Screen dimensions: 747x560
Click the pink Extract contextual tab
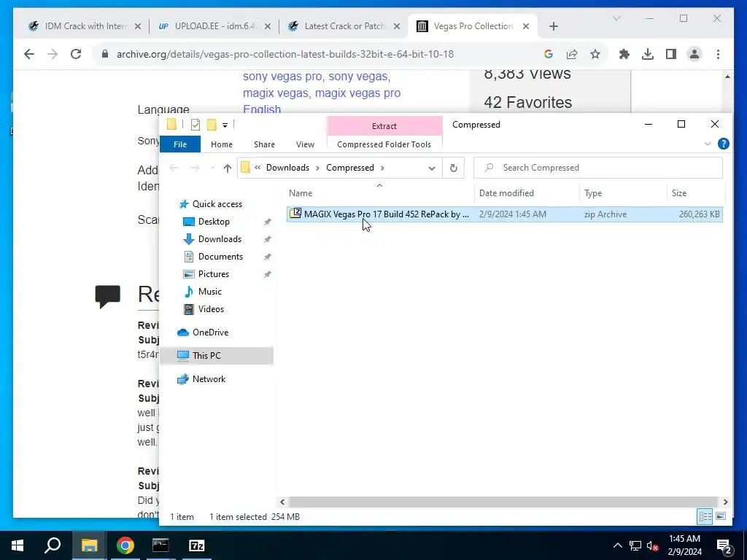coord(384,125)
